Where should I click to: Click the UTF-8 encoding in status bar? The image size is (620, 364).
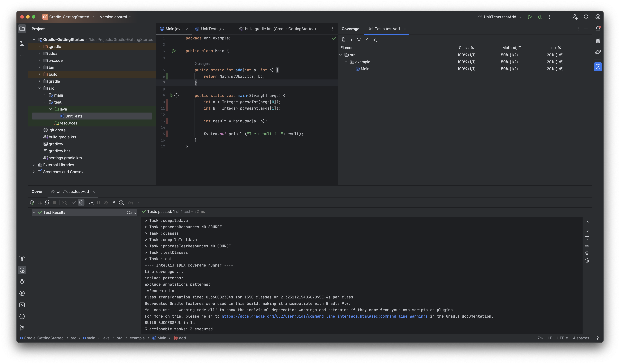coord(562,338)
